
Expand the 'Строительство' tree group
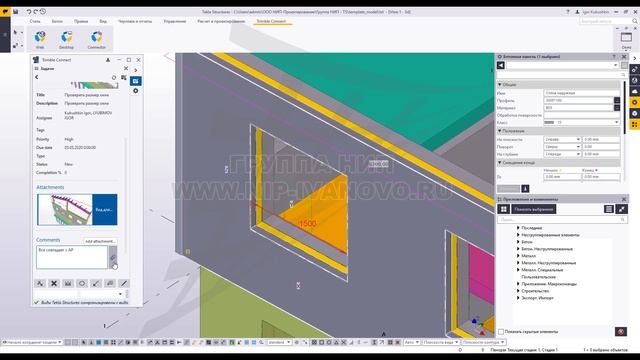[x=518, y=291]
